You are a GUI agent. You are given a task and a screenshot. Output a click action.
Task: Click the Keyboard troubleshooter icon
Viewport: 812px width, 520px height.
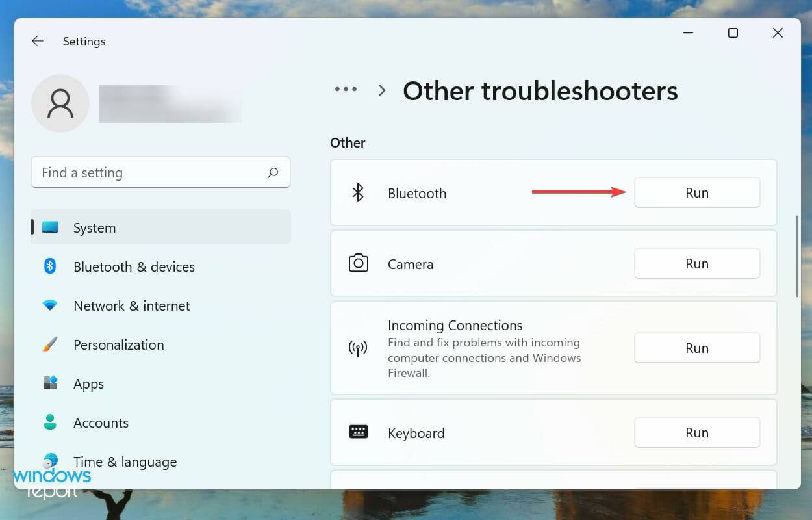click(358, 432)
